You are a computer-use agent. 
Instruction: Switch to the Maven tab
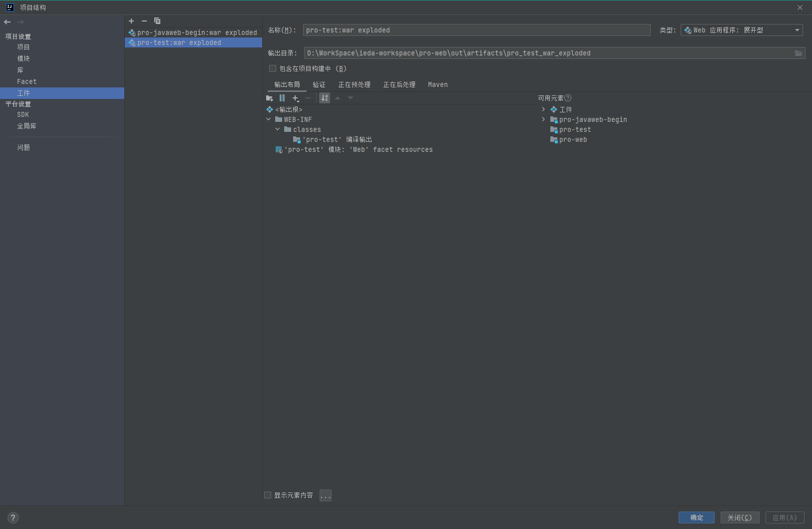(438, 84)
